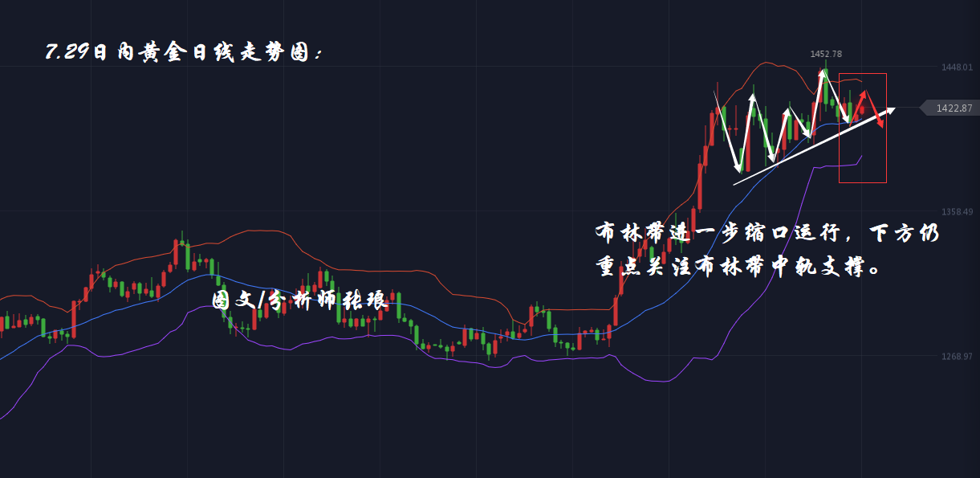Select the 1452.78 high price label
This screenshot has width=980, height=478.
click(x=826, y=54)
